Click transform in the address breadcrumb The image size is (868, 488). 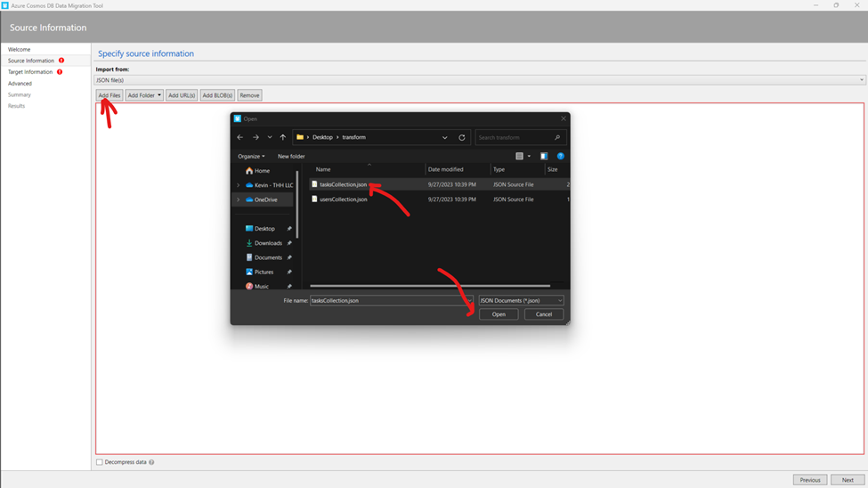[x=353, y=137]
